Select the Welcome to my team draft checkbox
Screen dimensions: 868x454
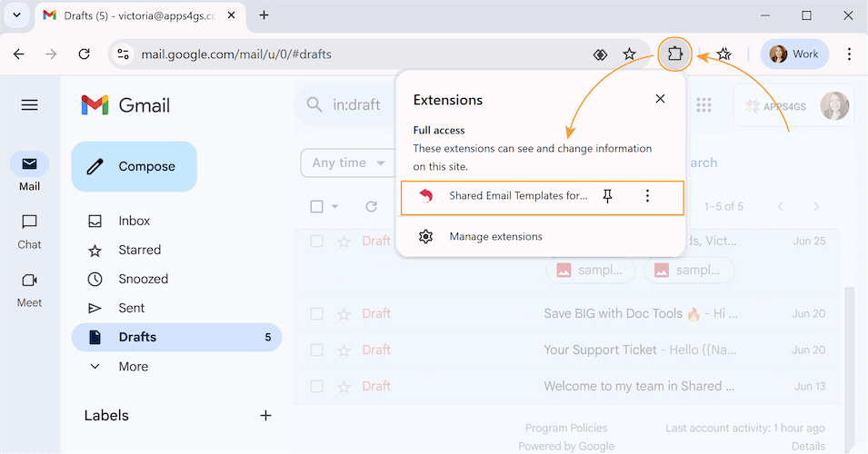(316, 386)
